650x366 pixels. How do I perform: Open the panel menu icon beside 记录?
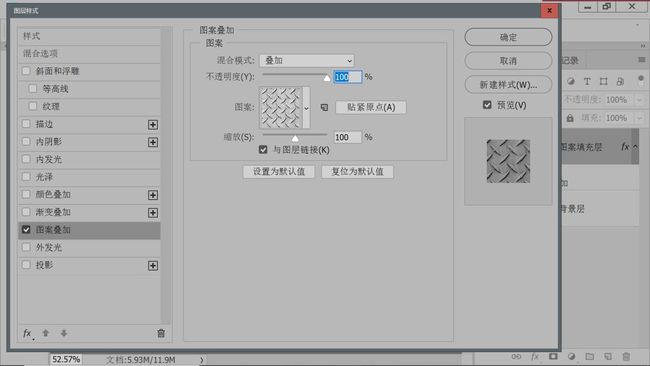pos(642,60)
